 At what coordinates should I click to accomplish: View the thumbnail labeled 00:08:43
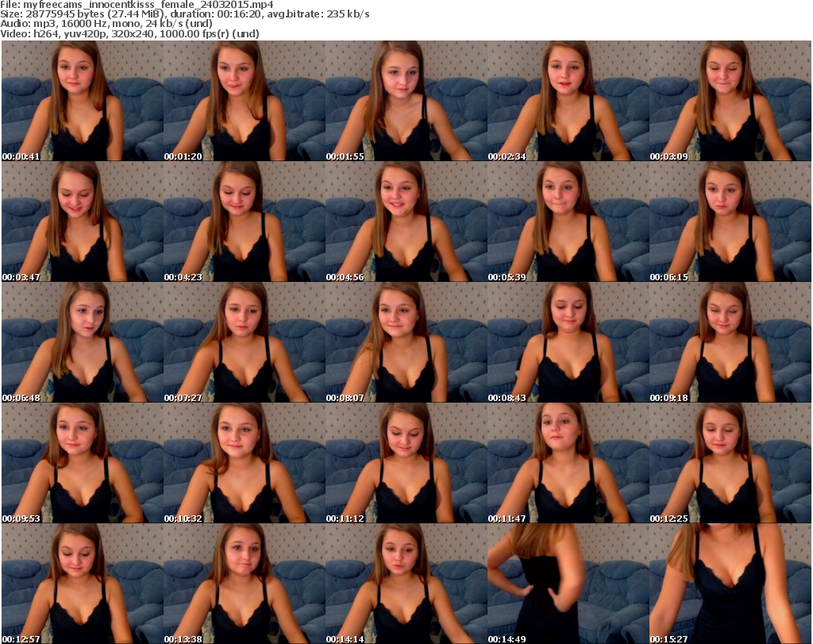[x=568, y=342]
